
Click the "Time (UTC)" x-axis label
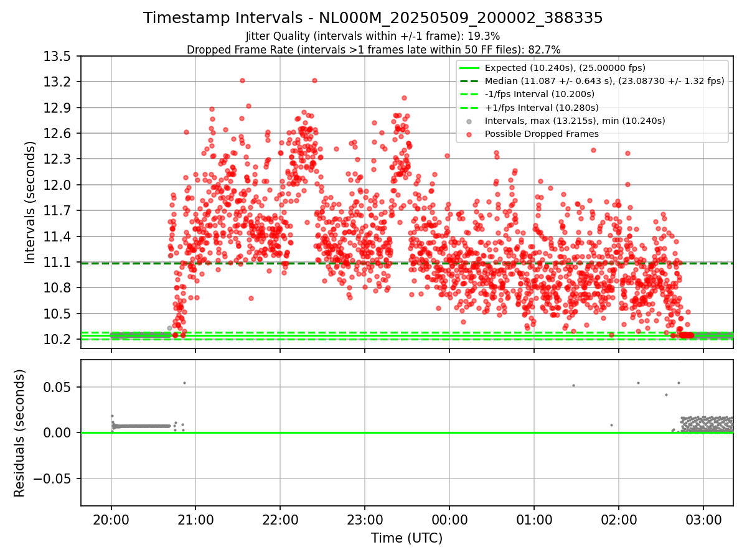(406, 538)
